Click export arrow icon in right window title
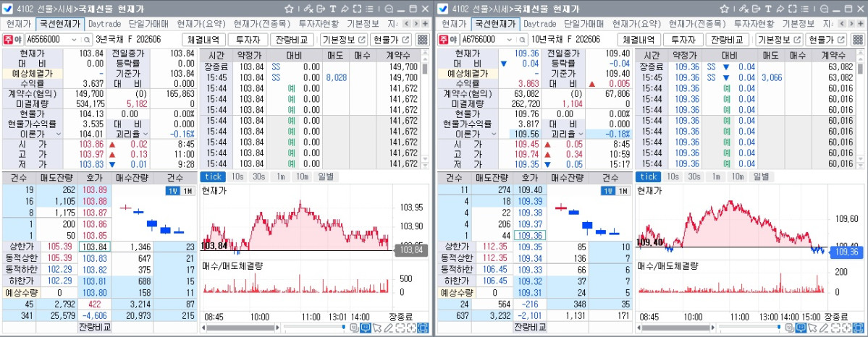The image size is (868, 337). point(757,9)
